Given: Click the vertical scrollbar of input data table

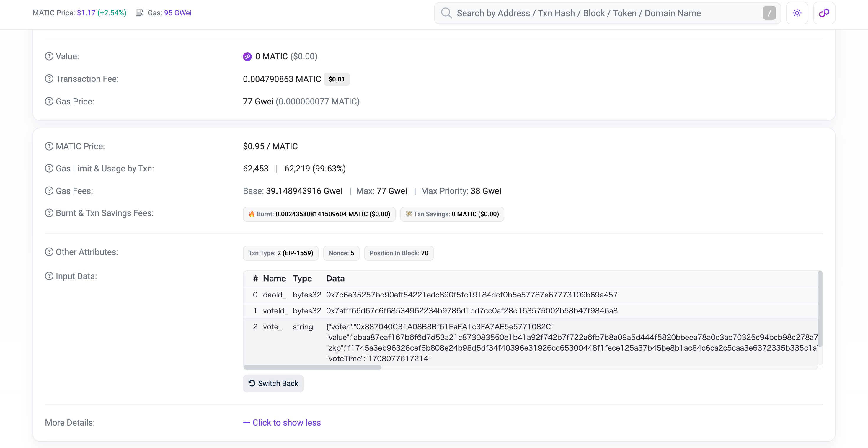Looking at the screenshot, I should (x=820, y=308).
